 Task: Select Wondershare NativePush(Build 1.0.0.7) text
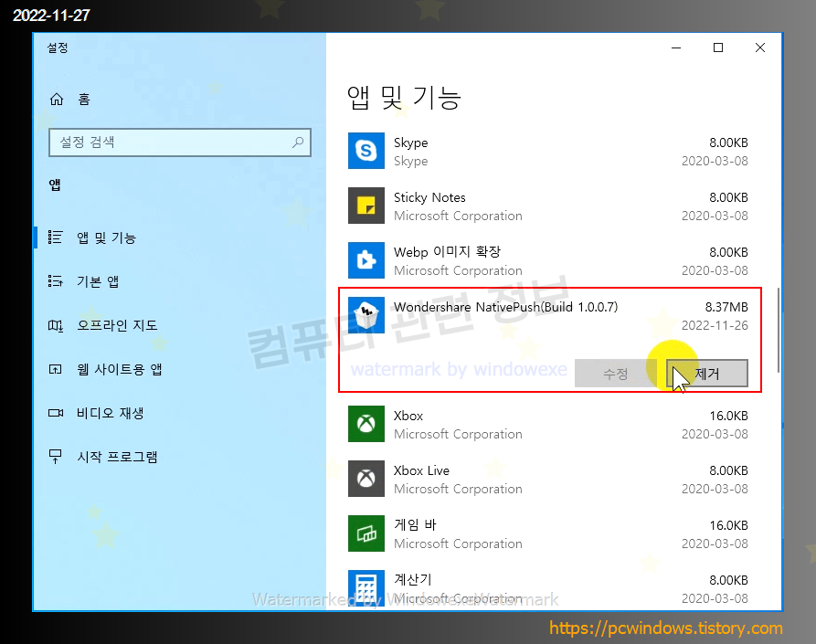pos(506,307)
